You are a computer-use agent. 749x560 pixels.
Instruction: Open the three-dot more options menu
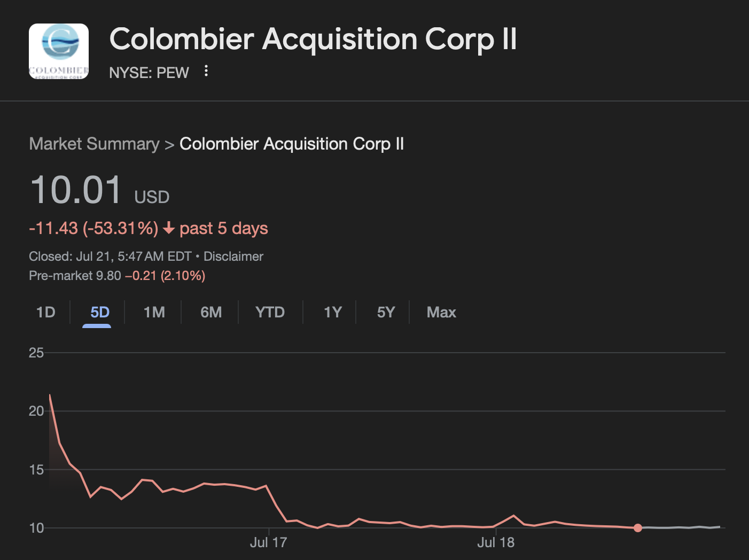206,71
